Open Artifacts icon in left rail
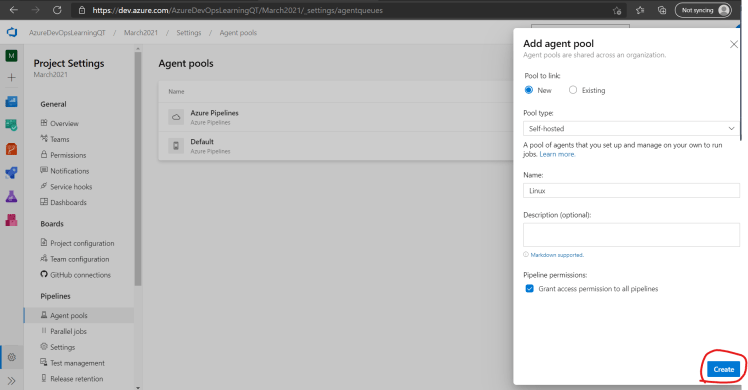 point(11,220)
